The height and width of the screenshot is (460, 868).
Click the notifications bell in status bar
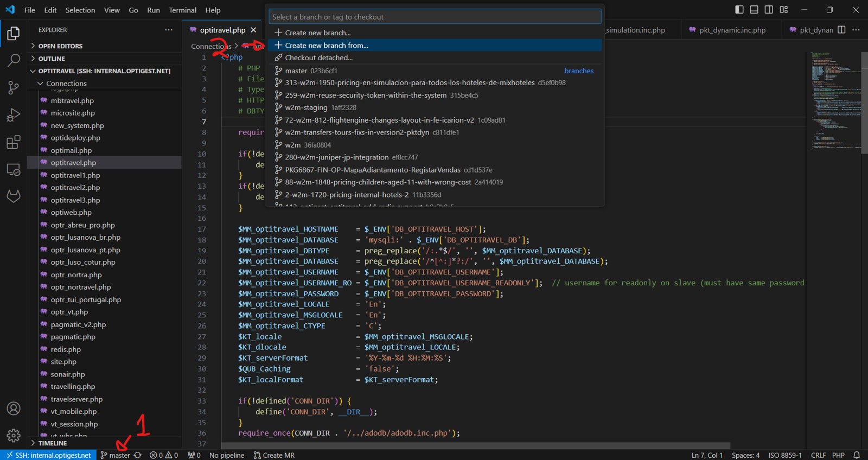coord(857,455)
